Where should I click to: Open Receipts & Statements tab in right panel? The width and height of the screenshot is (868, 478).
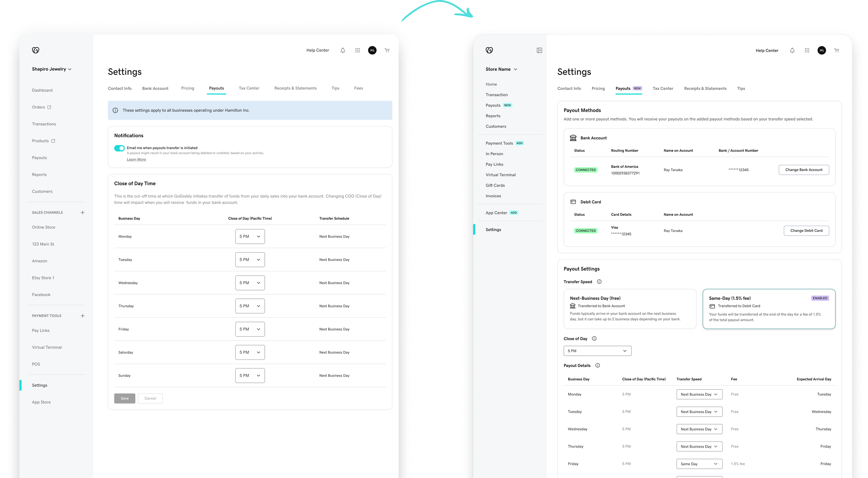[x=705, y=88]
